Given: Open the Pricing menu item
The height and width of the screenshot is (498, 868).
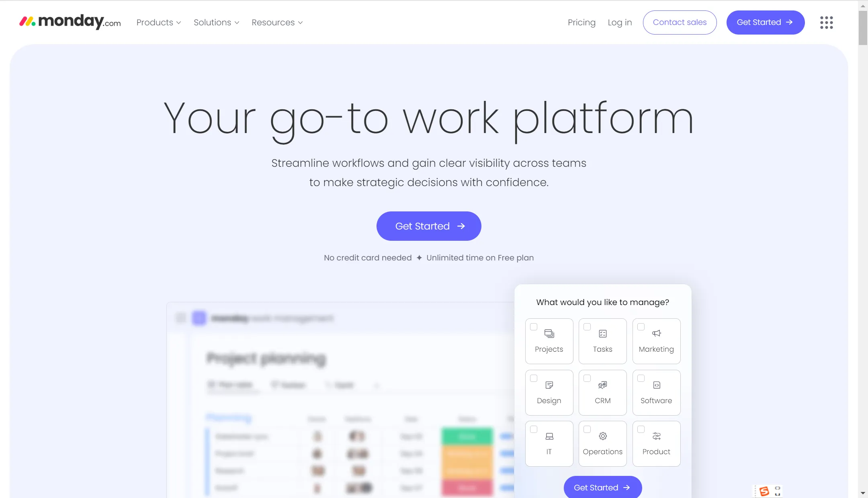Looking at the screenshot, I should click(581, 22).
